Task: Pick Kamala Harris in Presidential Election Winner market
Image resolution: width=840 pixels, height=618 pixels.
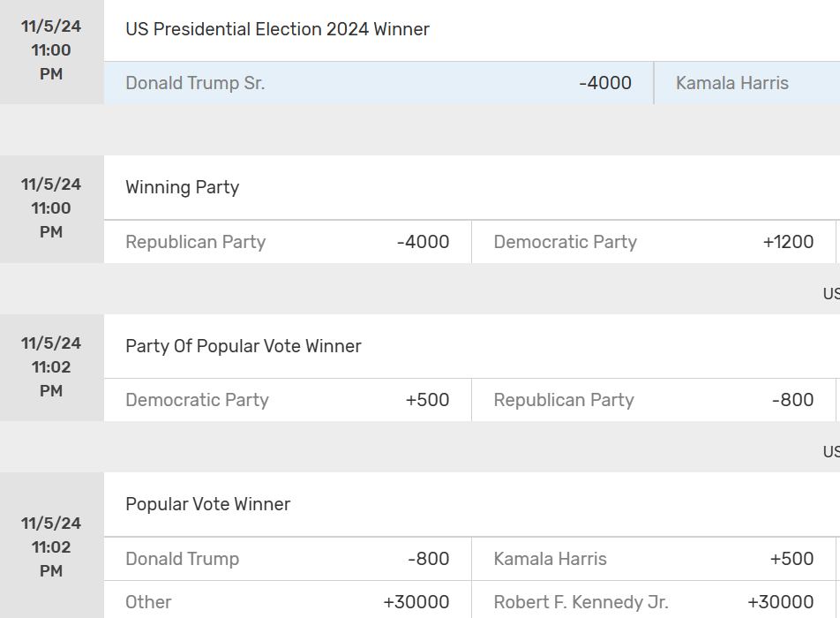Action: pos(746,83)
